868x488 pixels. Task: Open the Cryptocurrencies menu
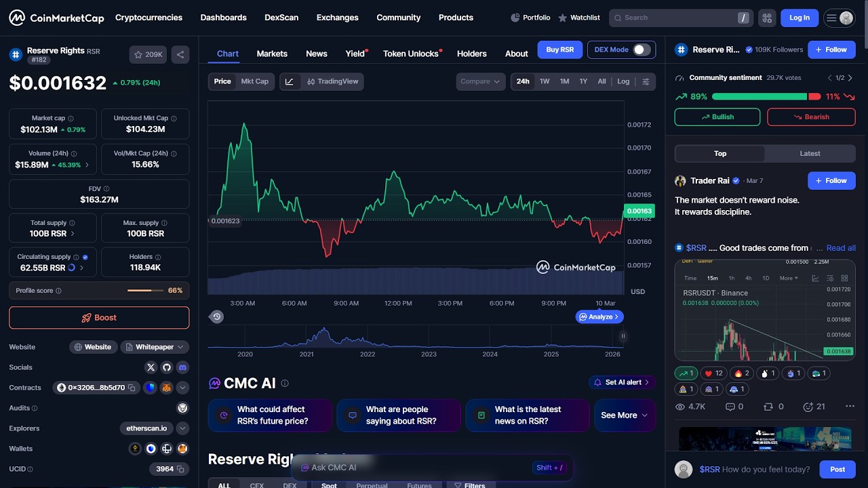(x=149, y=18)
